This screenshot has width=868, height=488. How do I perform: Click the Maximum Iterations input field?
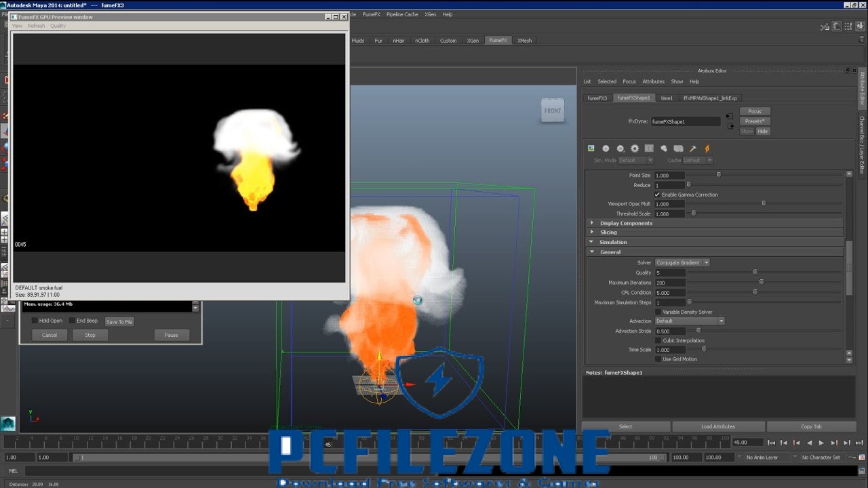click(670, 283)
